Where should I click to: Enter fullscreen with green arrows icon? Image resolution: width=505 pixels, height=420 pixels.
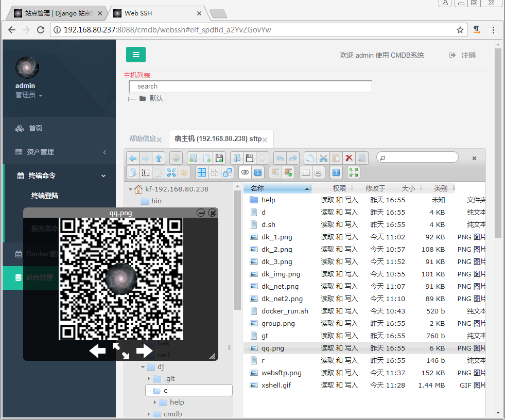tap(354, 172)
